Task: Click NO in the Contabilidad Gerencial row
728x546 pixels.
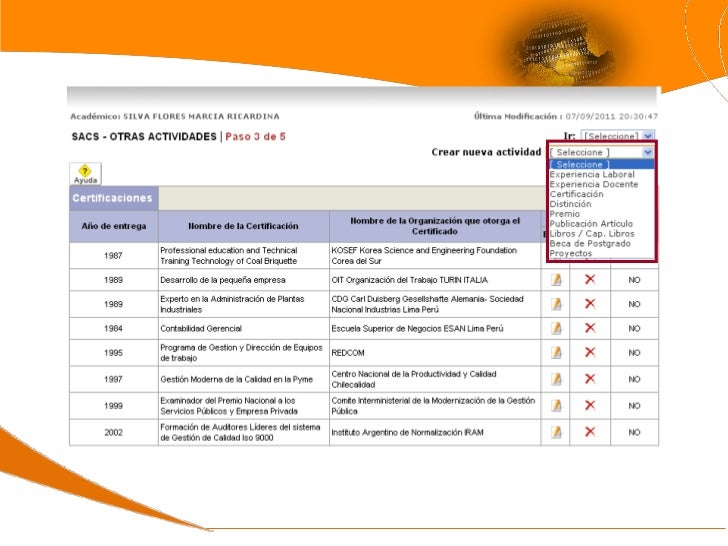Action: pyautogui.click(x=634, y=328)
